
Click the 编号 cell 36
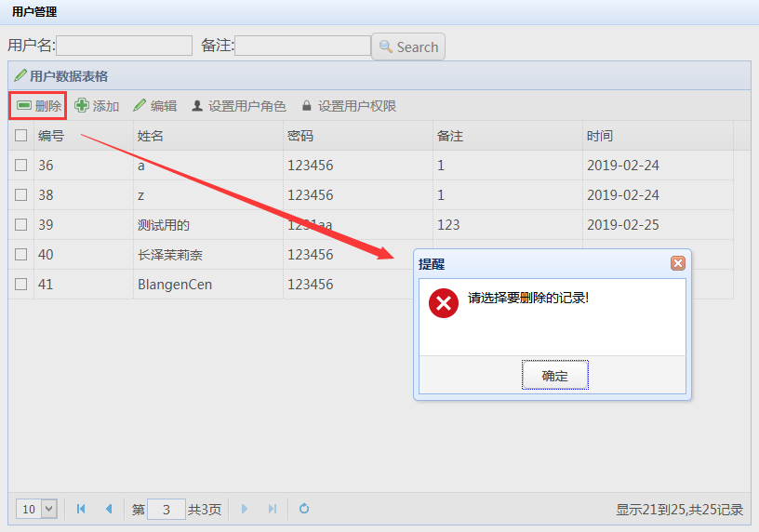[x=46, y=166]
